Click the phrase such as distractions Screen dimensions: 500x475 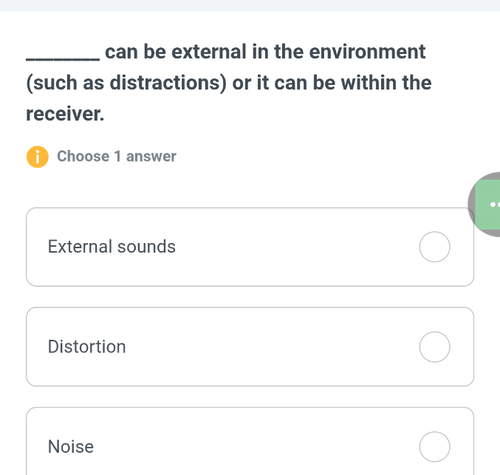pos(126,83)
